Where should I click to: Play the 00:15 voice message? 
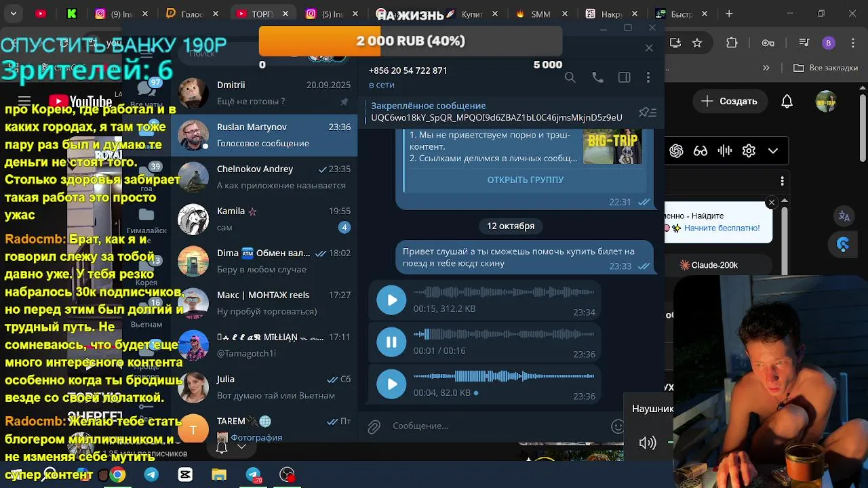click(391, 300)
